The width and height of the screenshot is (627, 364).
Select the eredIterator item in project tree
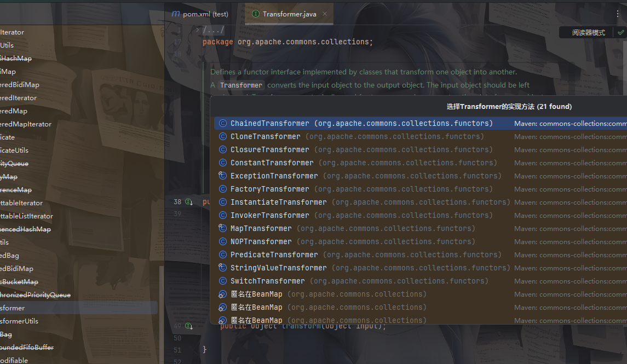(19, 98)
